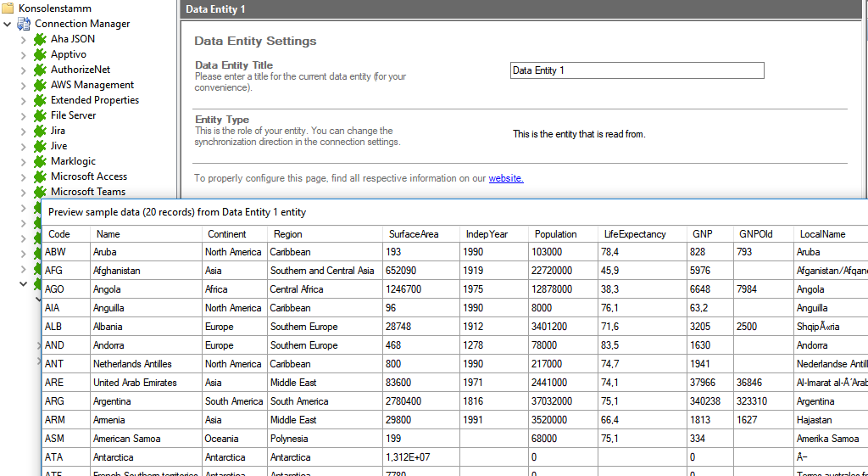
Task: Open the website link
Action: pyautogui.click(x=505, y=178)
